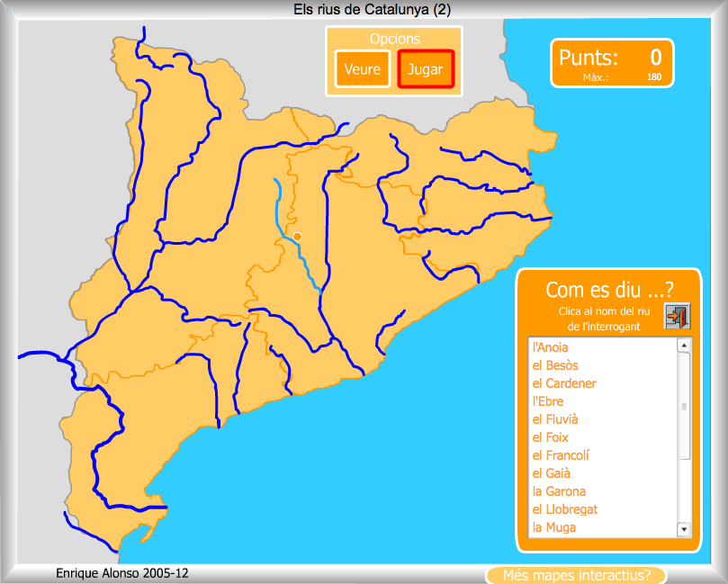This screenshot has width=728, height=584.
Task: Select the Veure option button
Action: point(362,69)
